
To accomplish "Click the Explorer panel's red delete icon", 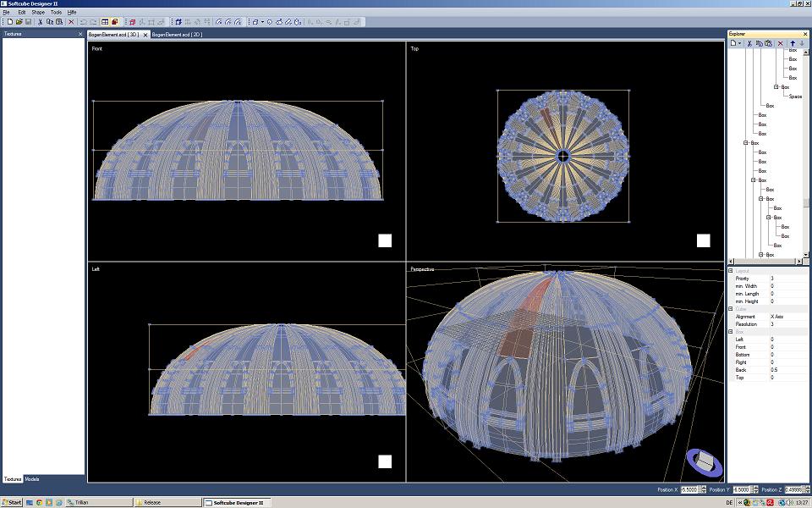I will [x=780, y=43].
